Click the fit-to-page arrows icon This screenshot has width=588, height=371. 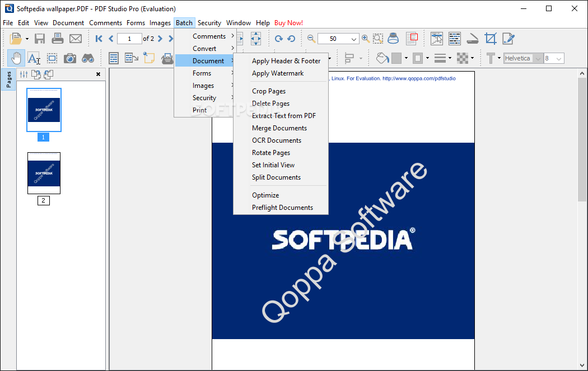(256, 39)
